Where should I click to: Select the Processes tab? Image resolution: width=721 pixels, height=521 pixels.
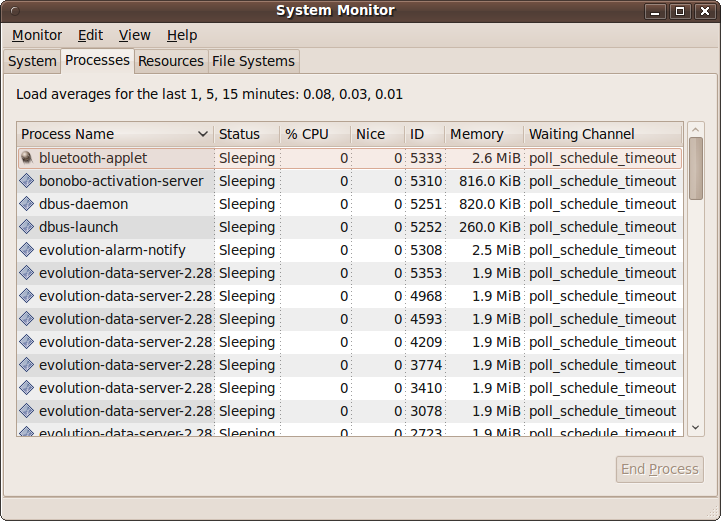click(97, 60)
